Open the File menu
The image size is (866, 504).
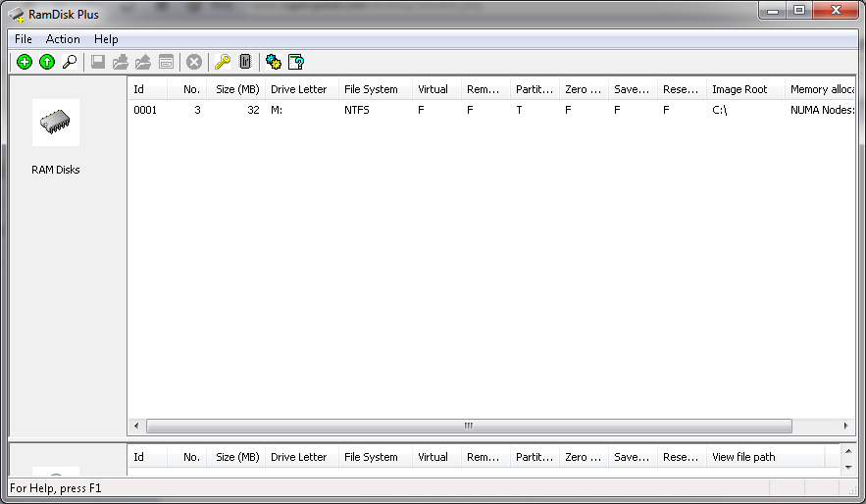(x=24, y=39)
